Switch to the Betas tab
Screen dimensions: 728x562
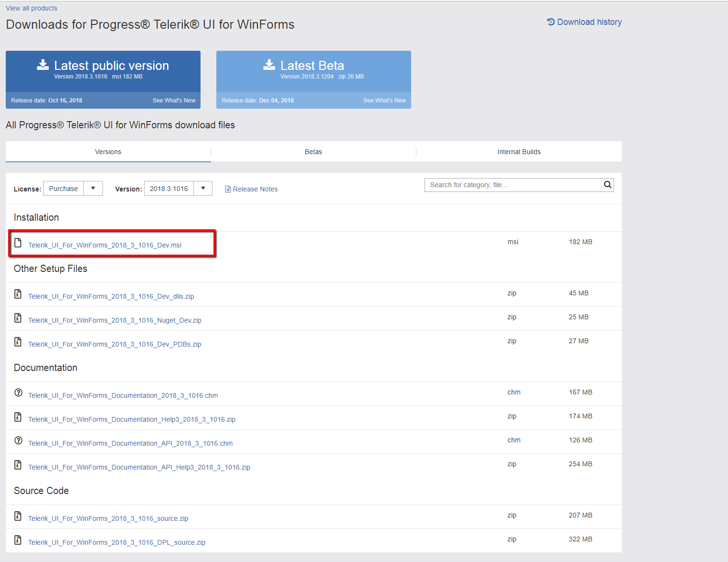coord(314,152)
